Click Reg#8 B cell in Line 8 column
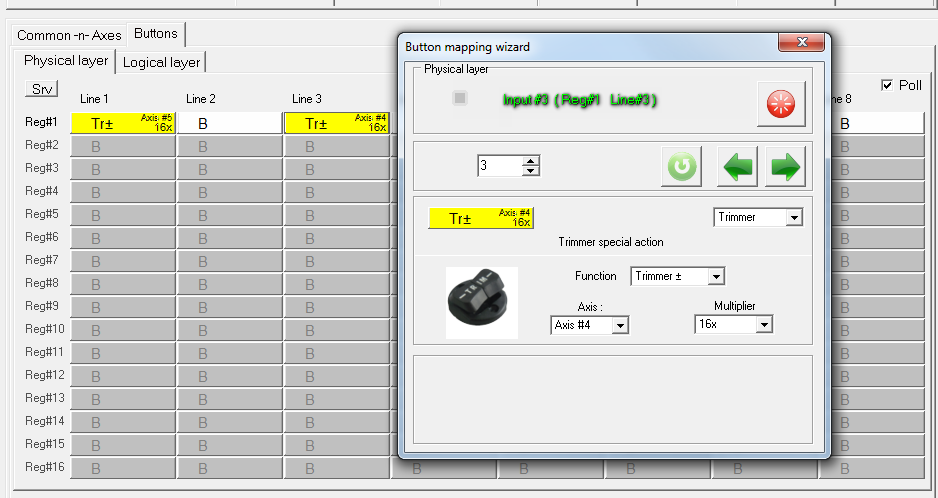 click(x=878, y=284)
